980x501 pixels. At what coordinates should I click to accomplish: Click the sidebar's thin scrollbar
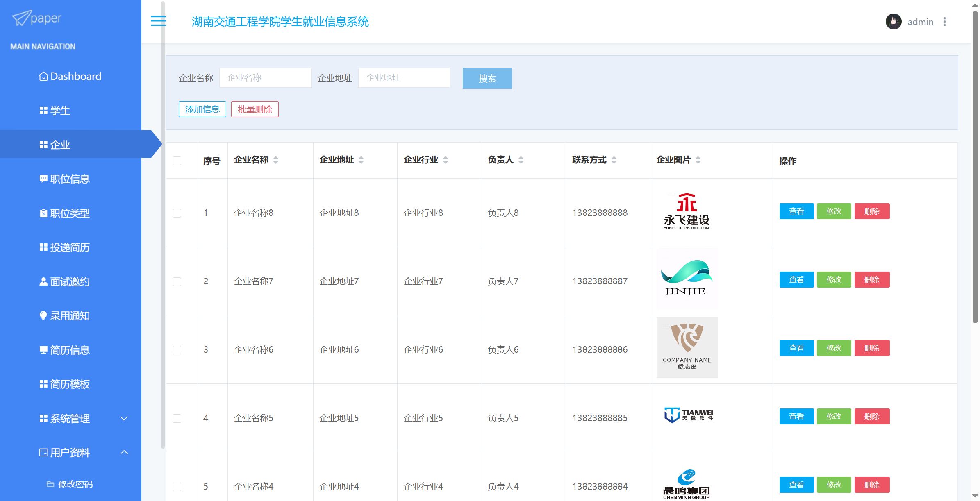(163, 225)
